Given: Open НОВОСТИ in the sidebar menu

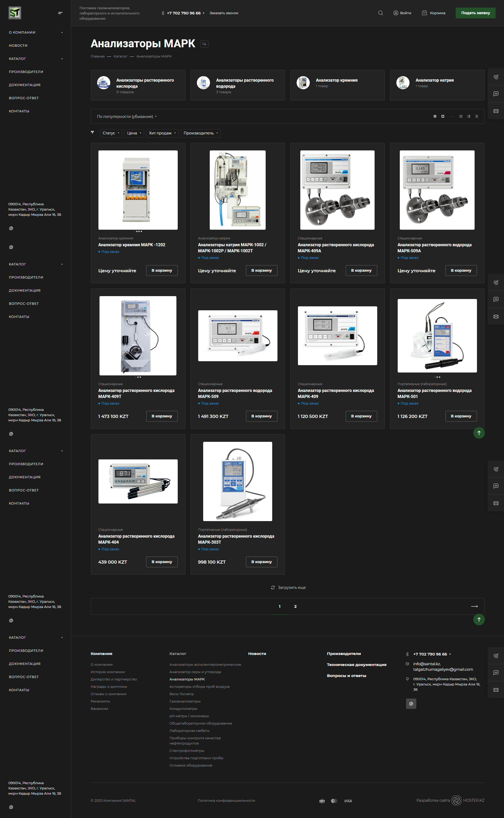Looking at the screenshot, I should tap(18, 45).
